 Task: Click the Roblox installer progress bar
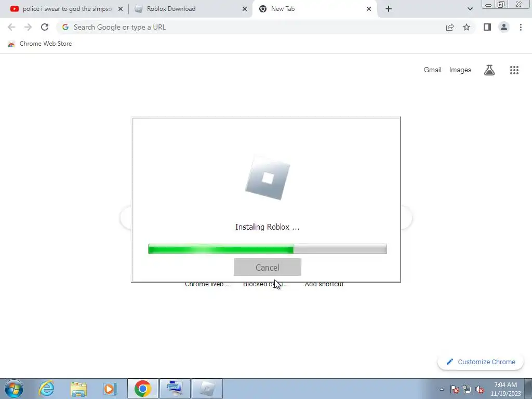click(268, 249)
